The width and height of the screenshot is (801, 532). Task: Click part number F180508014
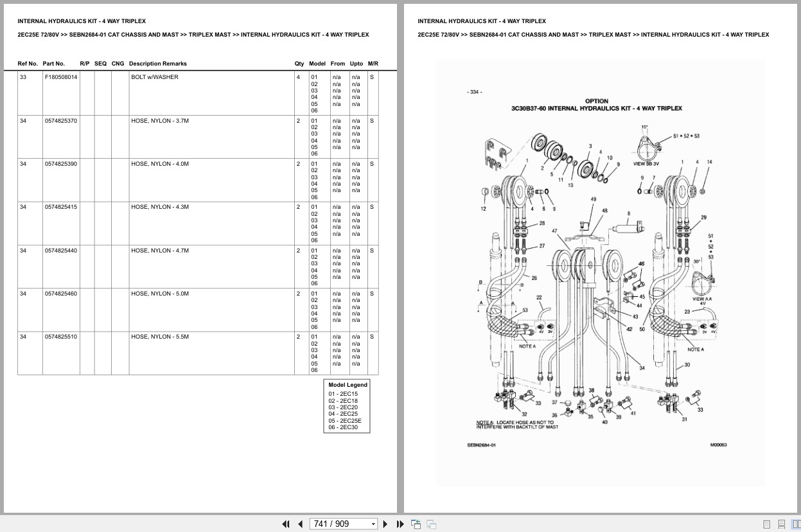tap(61, 77)
